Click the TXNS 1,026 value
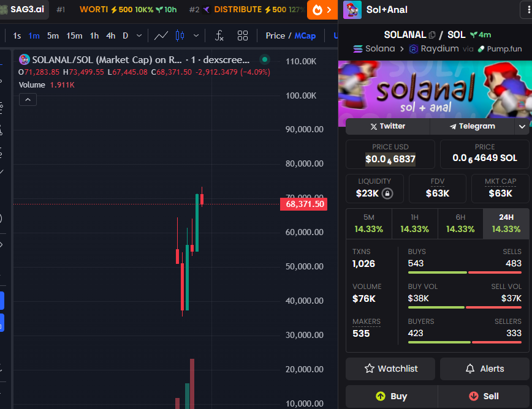Screen dimensions: 532x409 [x=363, y=264]
